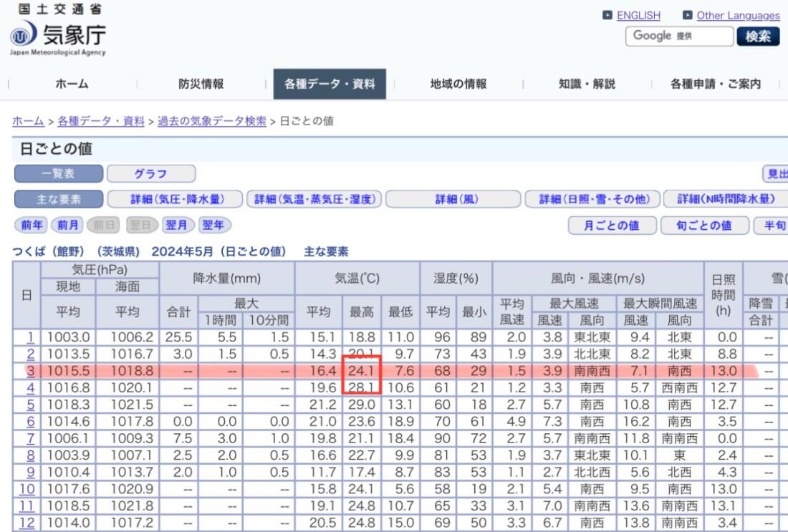Viewport: 788px width, 532px height.
Task: Open the 知識・解説 menu item
Action: (x=587, y=84)
